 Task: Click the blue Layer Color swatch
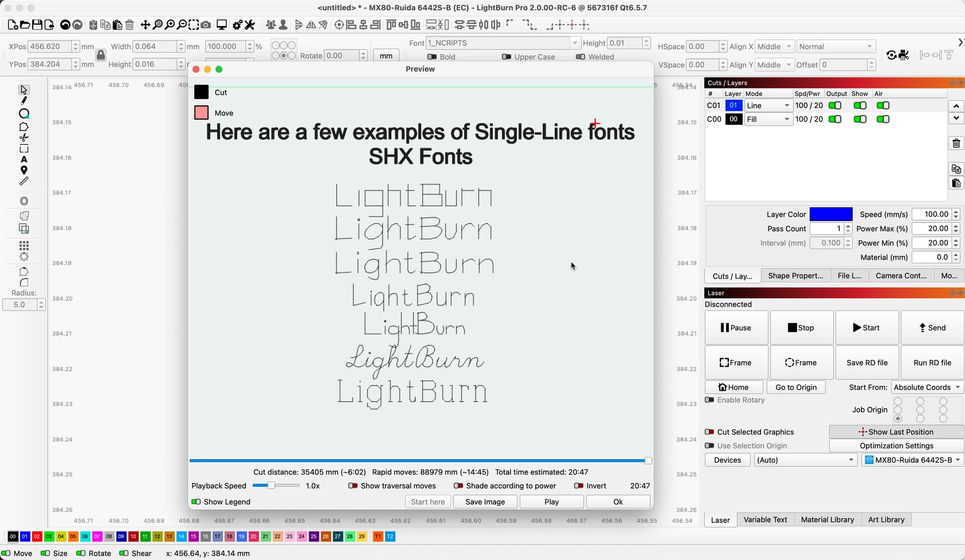[x=831, y=214]
